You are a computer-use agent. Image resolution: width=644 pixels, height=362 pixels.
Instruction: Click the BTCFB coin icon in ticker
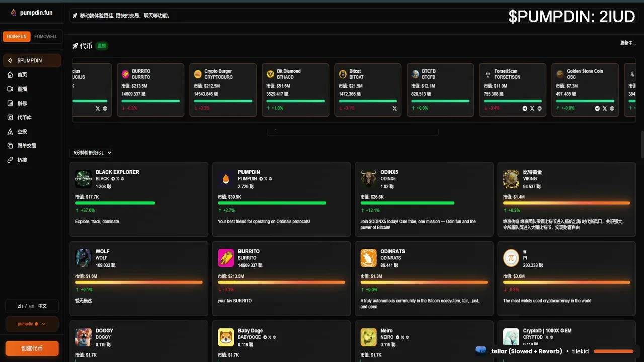pyautogui.click(x=415, y=74)
